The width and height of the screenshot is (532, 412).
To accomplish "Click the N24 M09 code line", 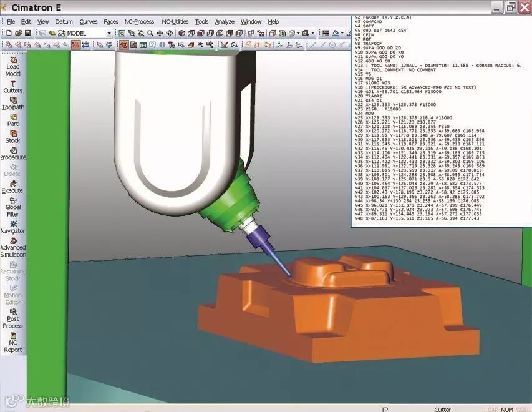I will click(x=364, y=114).
